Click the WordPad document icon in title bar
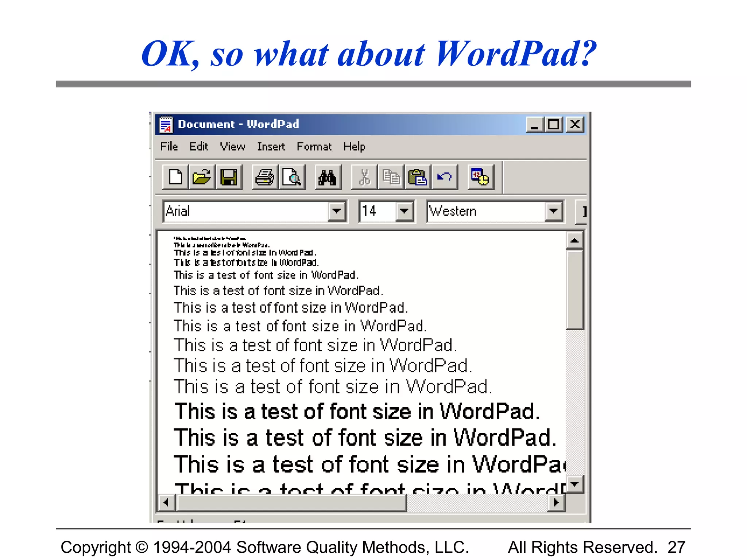 click(166, 125)
